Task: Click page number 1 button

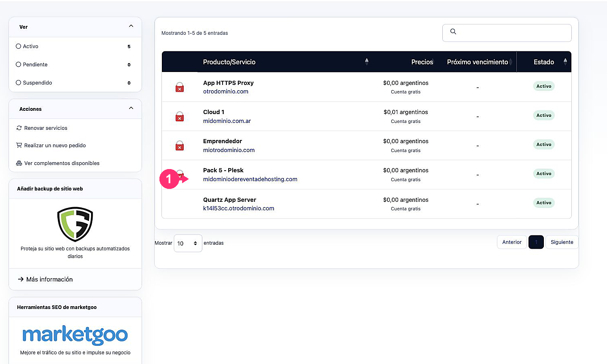Action: tap(536, 242)
